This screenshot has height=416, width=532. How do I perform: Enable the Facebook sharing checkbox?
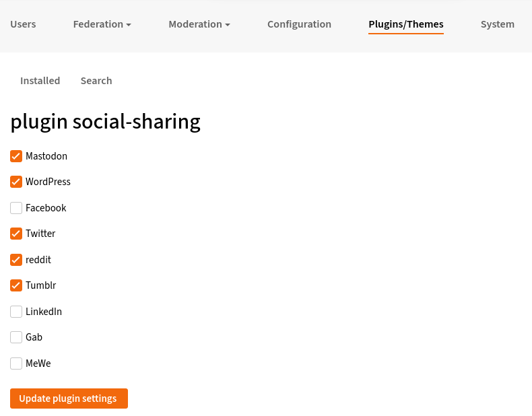coord(16,208)
